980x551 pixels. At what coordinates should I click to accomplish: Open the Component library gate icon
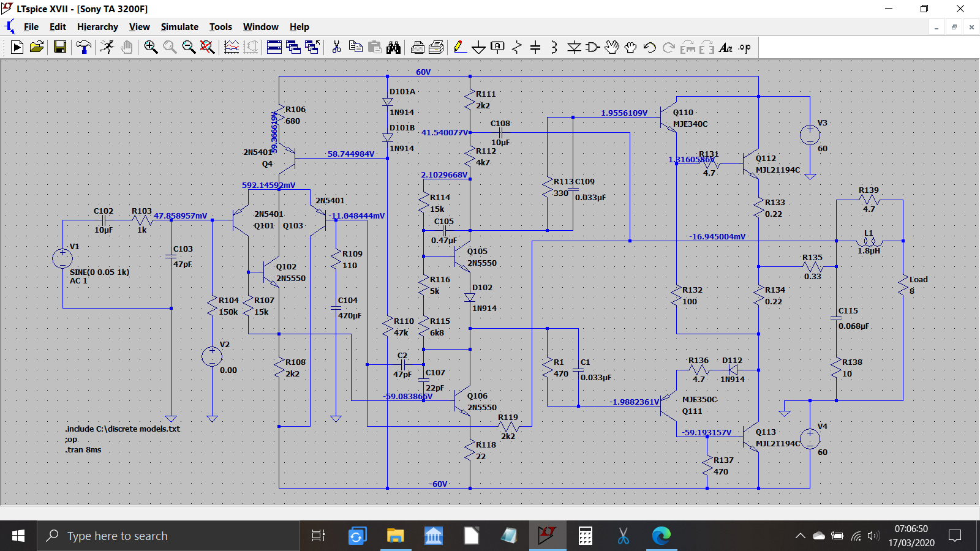pos(593,47)
